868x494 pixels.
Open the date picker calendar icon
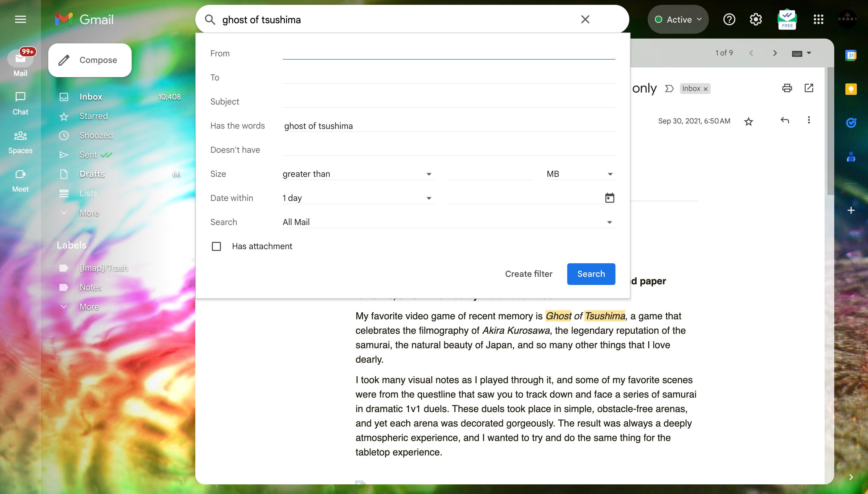609,198
